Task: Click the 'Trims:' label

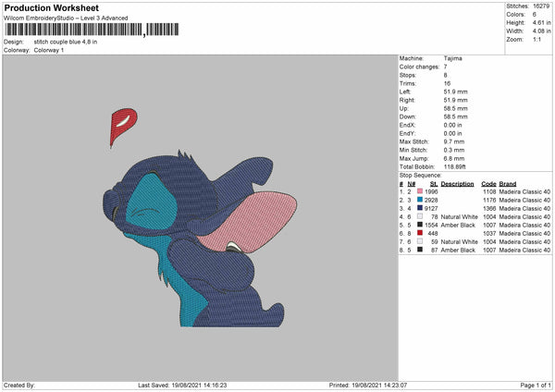Action: point(408,83)
